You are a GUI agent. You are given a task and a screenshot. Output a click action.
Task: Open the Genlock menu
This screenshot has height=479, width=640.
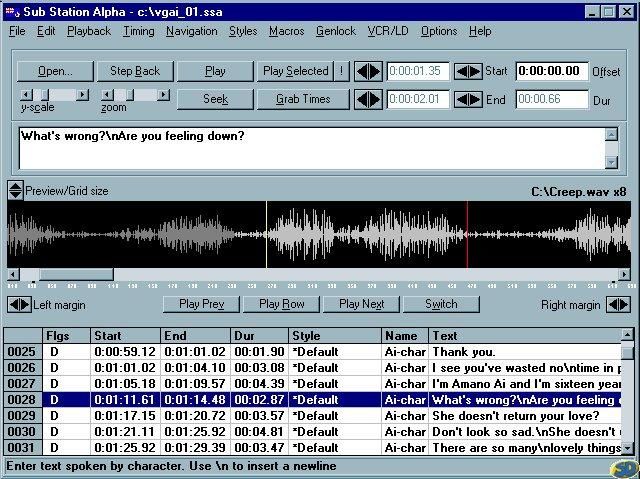point(335,31)
